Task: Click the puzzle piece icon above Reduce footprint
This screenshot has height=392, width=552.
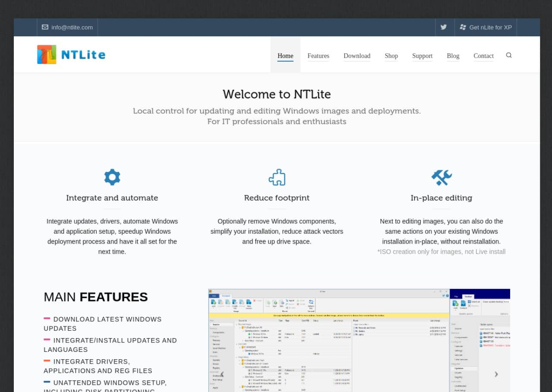Action: click(x=277, y=177)
